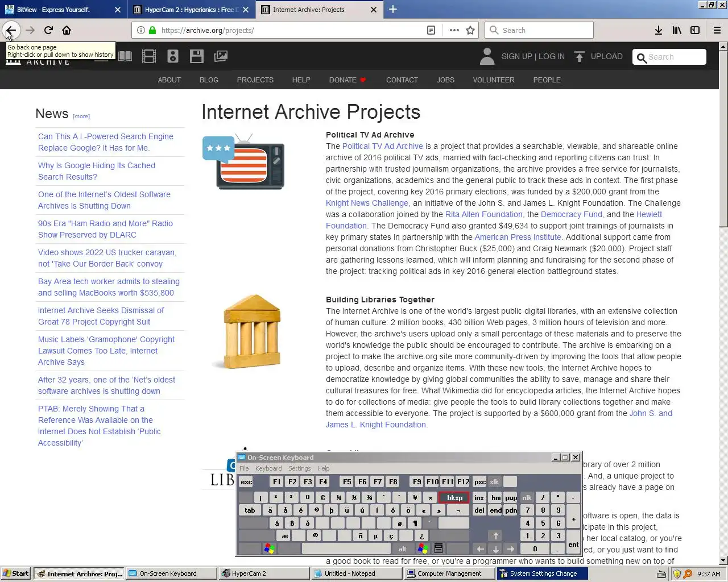Reload the current page
The image size is (728, 582).
pyautogui.click(x=48, y=30)
